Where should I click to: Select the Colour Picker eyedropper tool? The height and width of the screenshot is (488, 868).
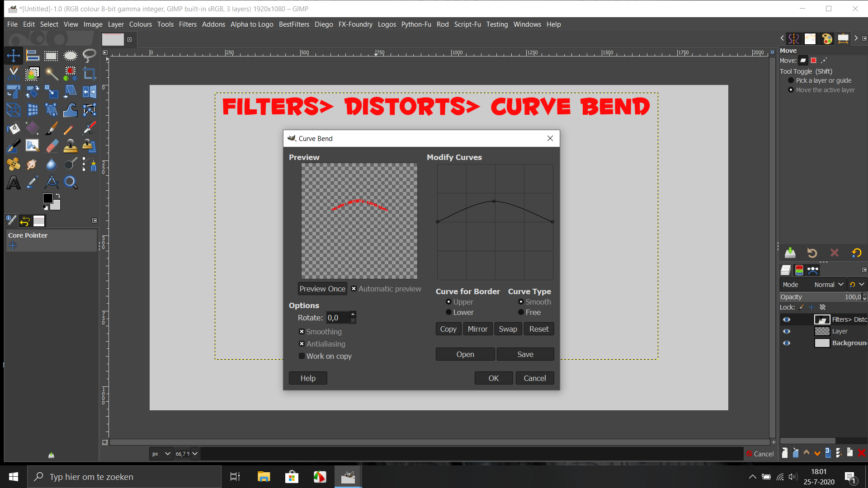(33, 183)
